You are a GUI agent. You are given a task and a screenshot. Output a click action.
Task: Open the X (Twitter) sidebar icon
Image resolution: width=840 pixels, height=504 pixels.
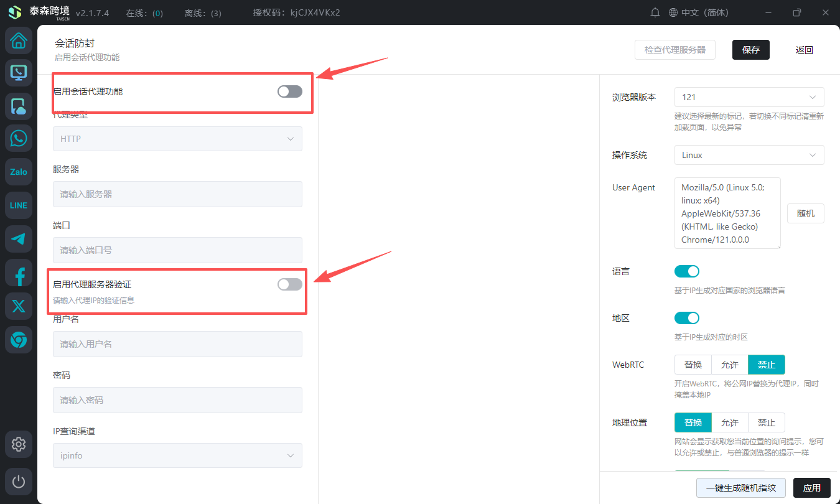[x=19, y=306]
